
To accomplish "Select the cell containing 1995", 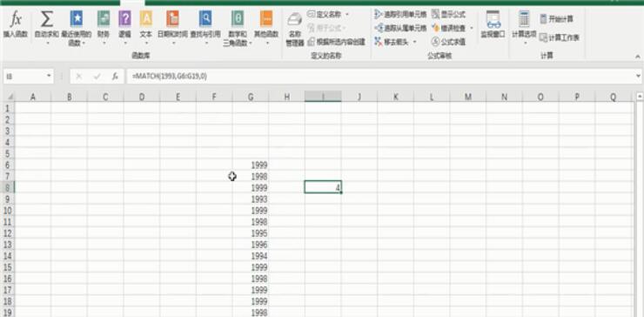I will pos(251,233).
